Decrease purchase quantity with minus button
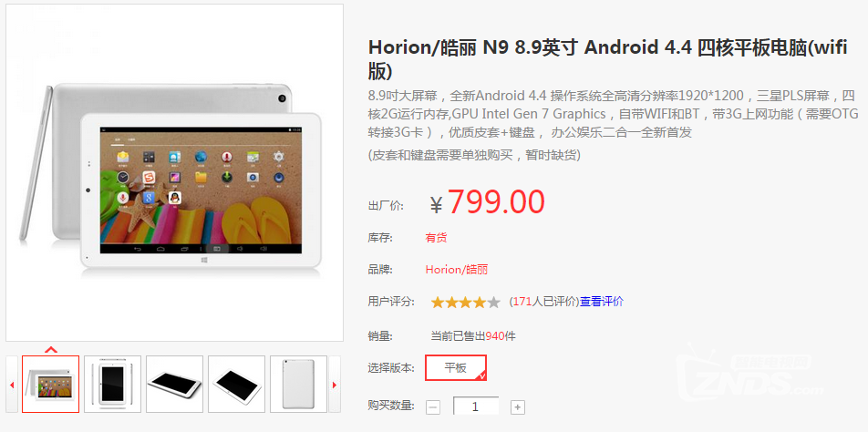Image resolution: width=868 pixels, height=432 pixels. coord(433,407)
